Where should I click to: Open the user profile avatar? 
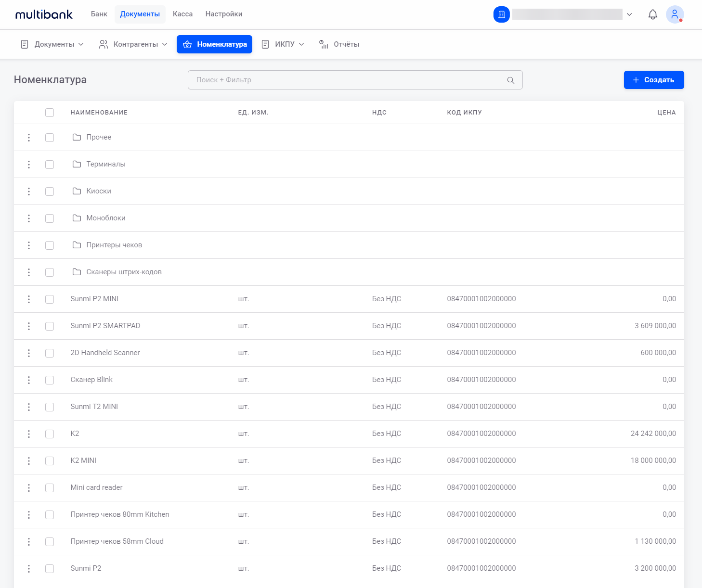675,14
